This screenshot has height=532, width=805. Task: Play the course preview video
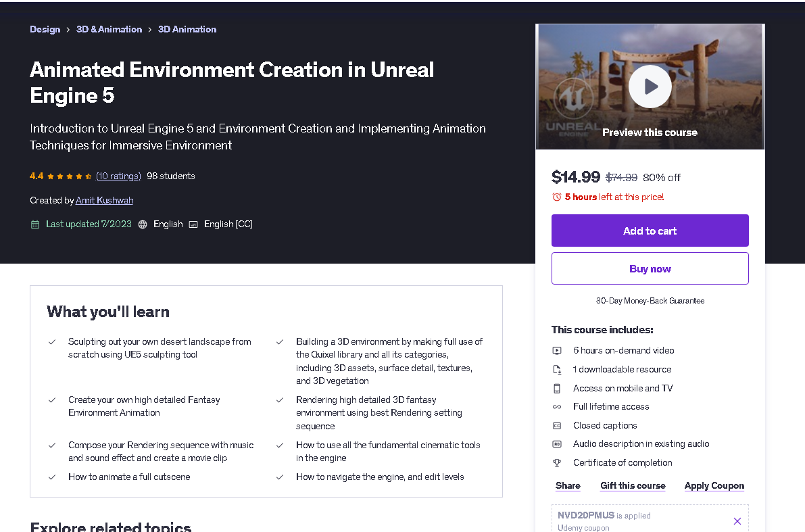pos(650,87)
